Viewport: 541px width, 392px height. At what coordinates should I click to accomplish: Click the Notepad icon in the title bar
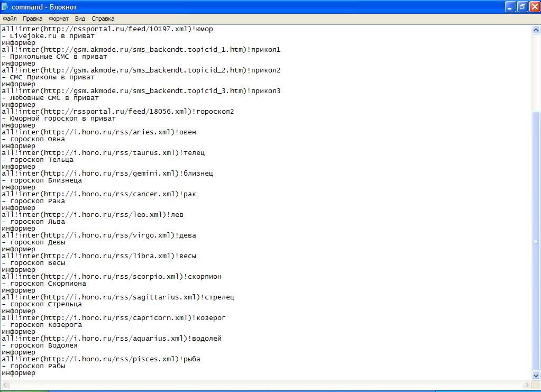coord(6,7)
